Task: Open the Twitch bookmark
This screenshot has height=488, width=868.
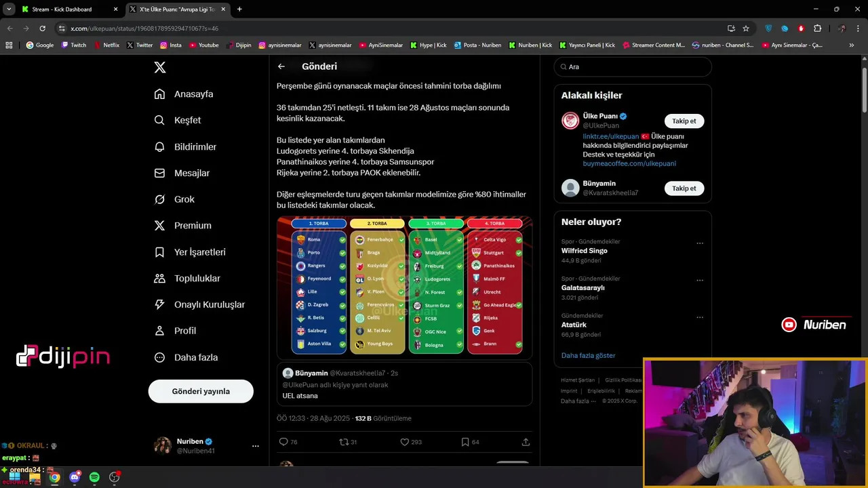Action: (74, 45)
